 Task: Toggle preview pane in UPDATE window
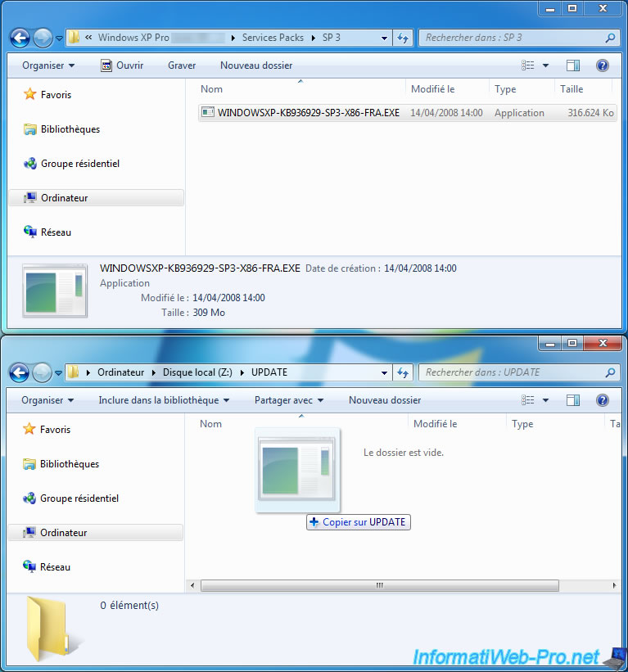tap(572, 400)
